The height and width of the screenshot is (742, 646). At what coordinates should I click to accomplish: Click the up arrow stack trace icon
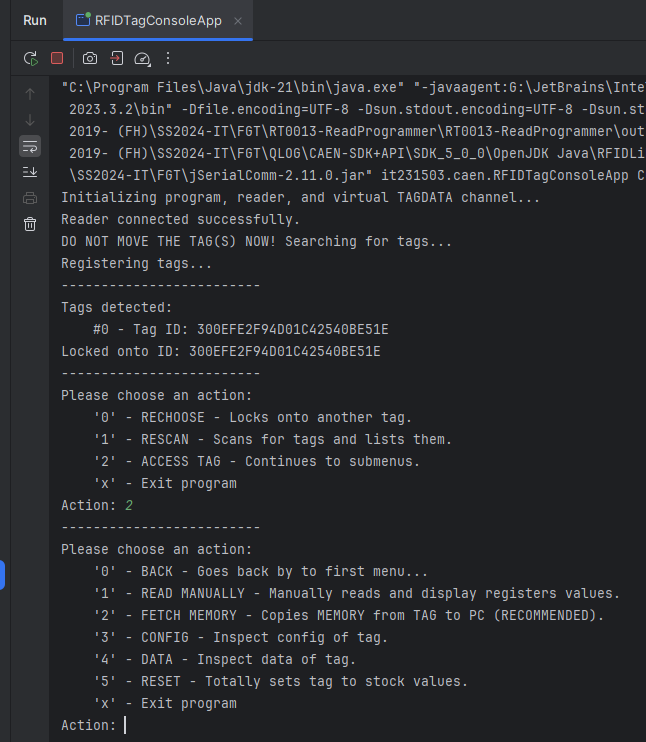point(30,94)
